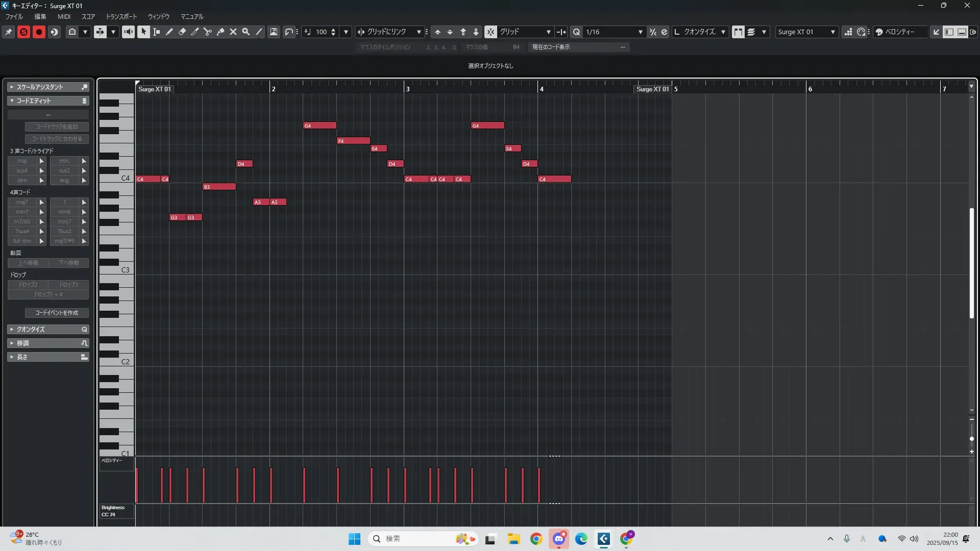980x551 pixels.
Task: Select the Split scissors tool
Action: [208, 32]
